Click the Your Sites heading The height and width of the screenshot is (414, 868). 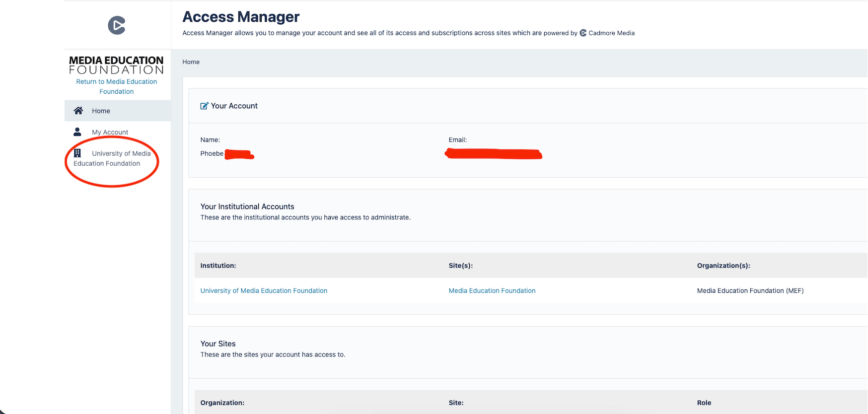tap(218, 344)
